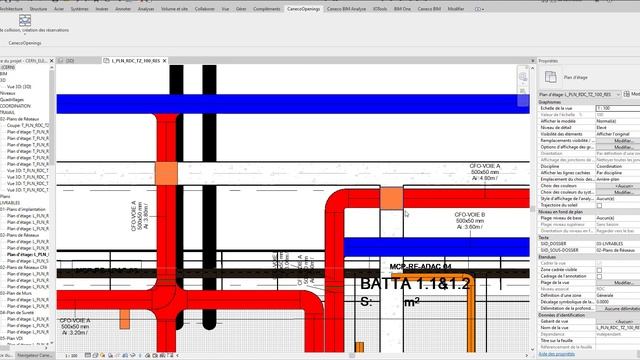This screenshot has height=360, width=640.
Task: Click the Modifier le type icon beside the selector
Action: pos(627,94)
